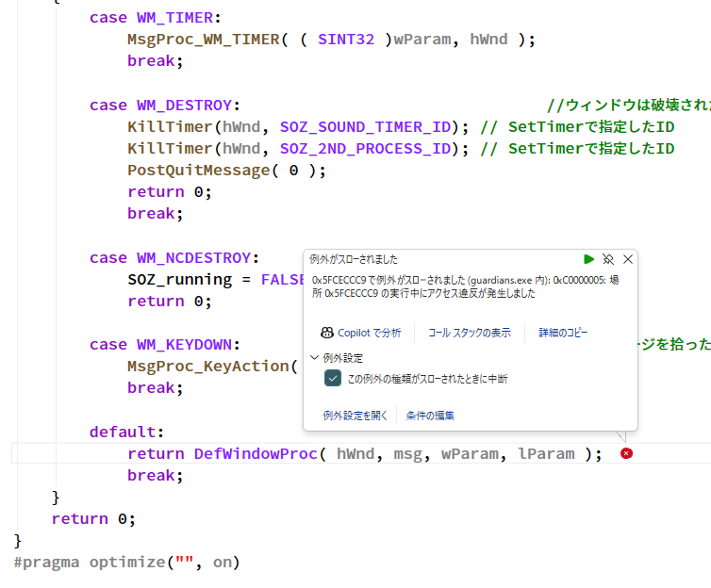Click #pragma optimize line

tap(126, 563)
